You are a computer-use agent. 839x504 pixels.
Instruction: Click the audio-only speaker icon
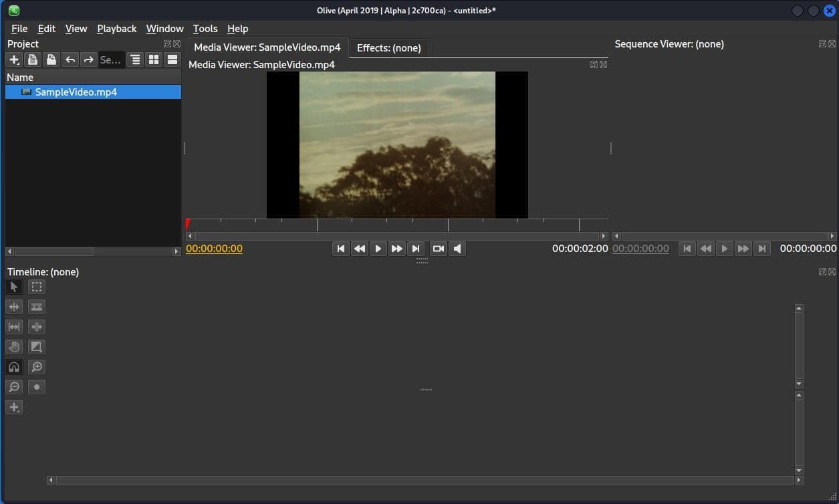(x=457, y=249)
